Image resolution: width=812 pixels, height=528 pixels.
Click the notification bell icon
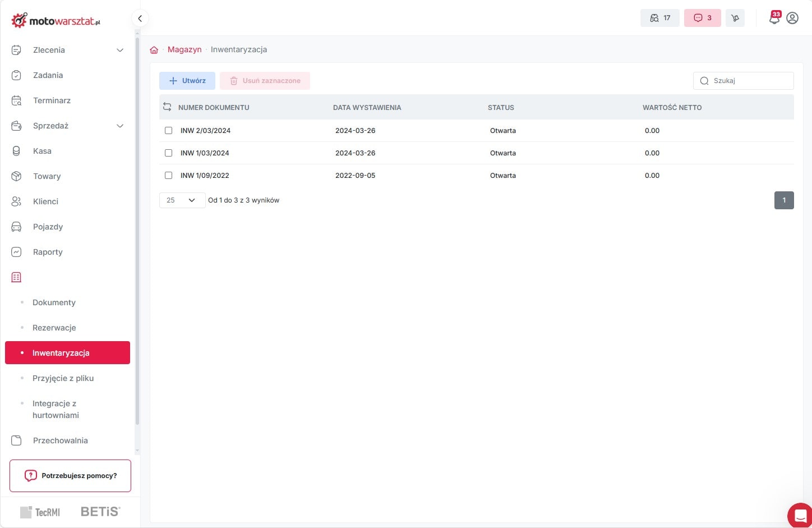(x=774, y=19)
